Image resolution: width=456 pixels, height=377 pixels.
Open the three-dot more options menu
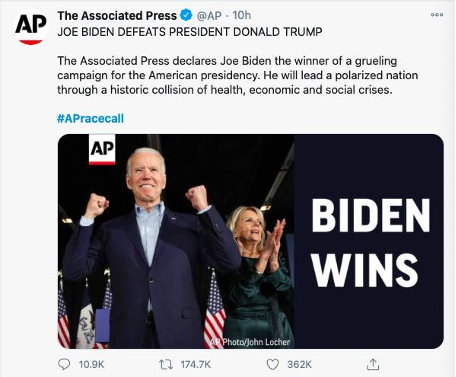pyautogui.click(x=437, y=15)
